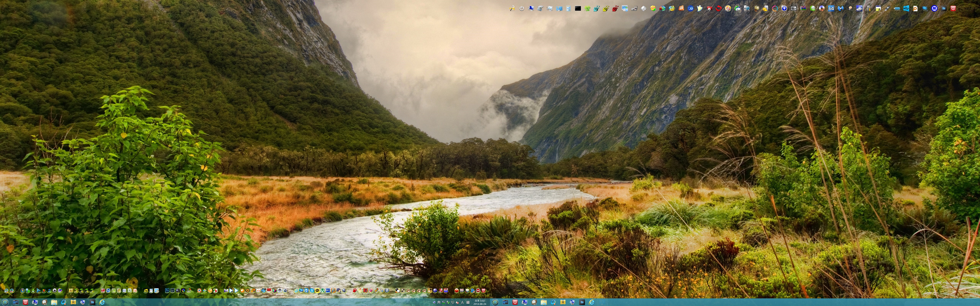This screenshot has width=980, height=306.
Task: Click the green ISO disc icon
Action: pos(813,8)
